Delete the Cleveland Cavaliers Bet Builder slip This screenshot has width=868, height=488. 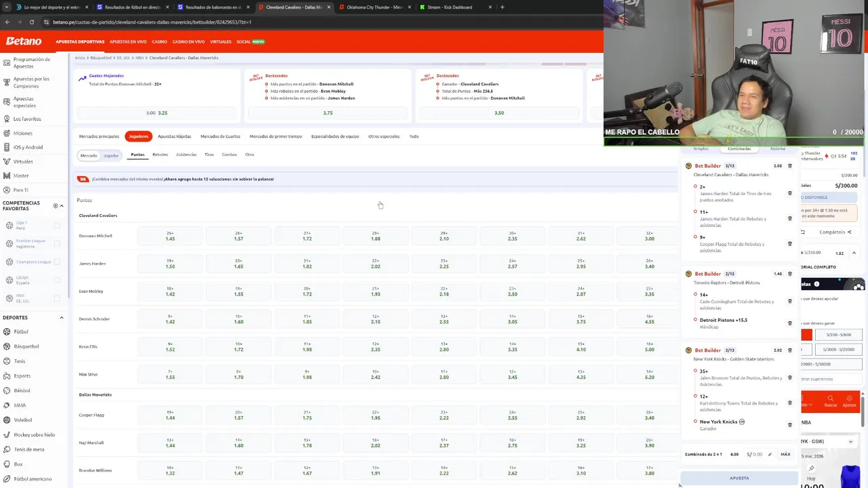click(789, 166)
